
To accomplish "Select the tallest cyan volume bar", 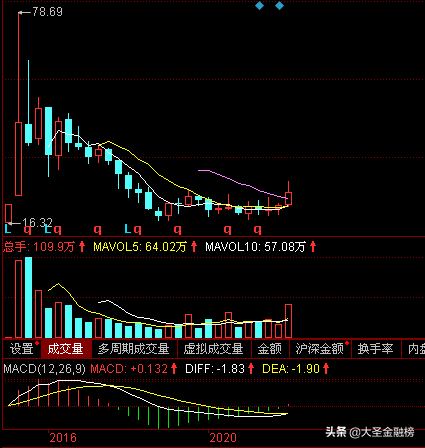I will pyautogui.click(x=28, y=297).
